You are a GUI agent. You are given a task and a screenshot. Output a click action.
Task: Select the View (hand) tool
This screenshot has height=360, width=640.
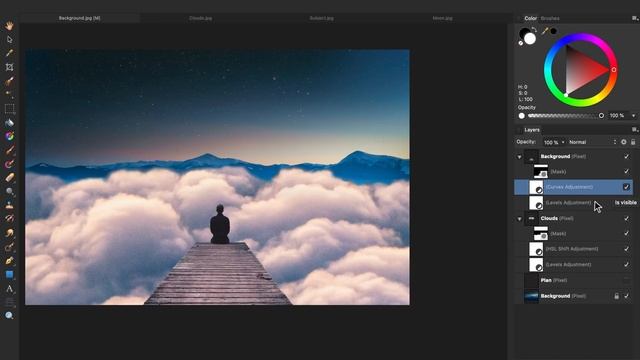point(9,26)
